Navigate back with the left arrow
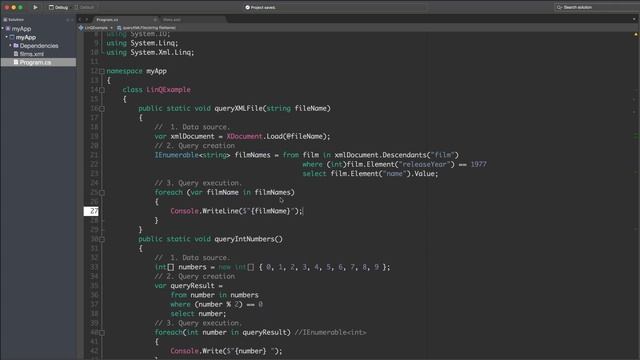The width and height of the screenshot is (640, 360). [80, 19]
